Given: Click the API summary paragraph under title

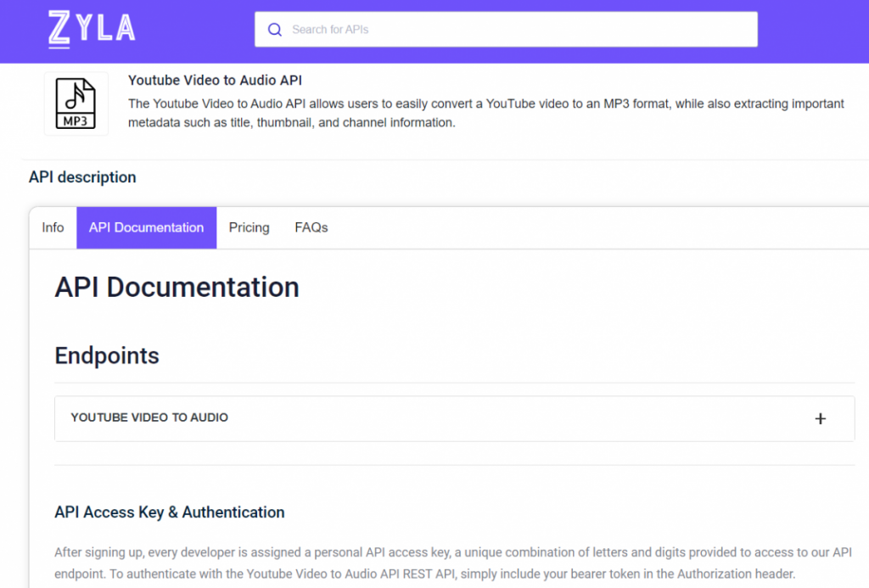Looking at the screenshot, I should 486,113.
